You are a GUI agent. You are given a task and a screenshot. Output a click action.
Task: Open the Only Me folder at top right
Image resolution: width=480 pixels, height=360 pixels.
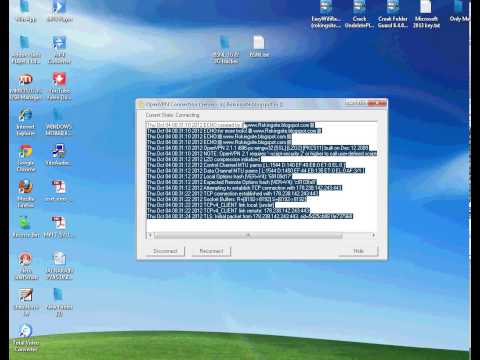click(460, 11)
